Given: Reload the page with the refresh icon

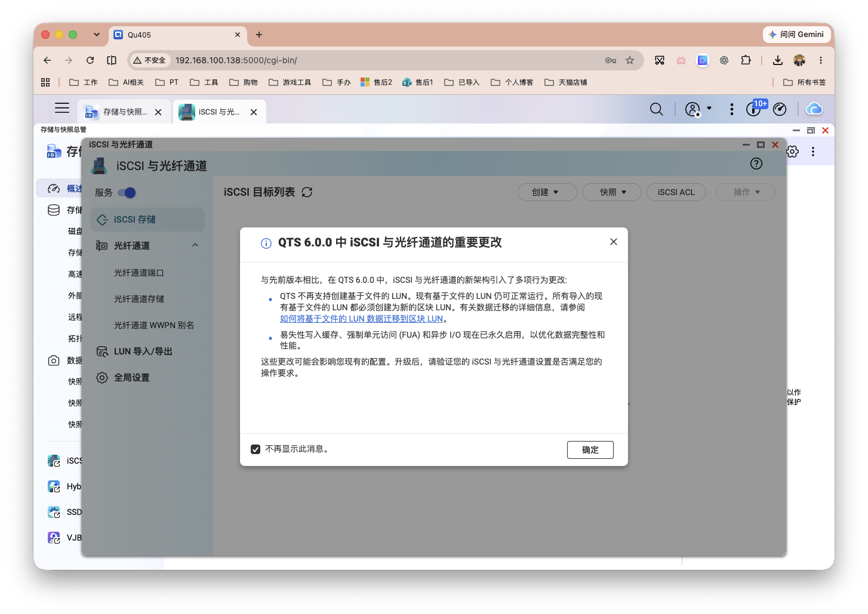Looking at the screenshot, I should (90, 60).
